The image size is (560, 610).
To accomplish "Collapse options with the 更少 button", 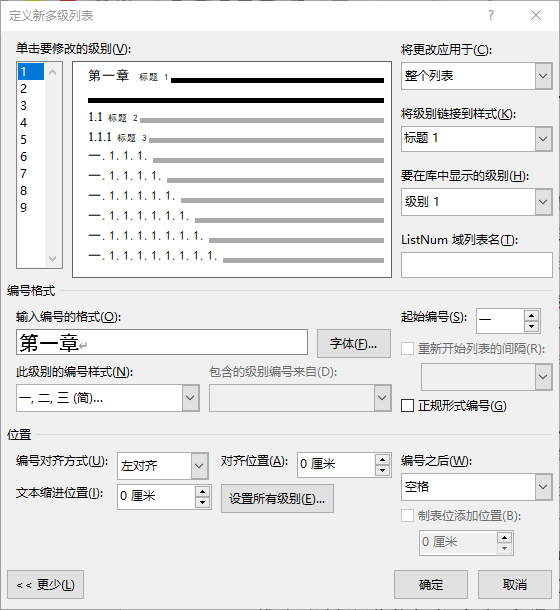I will [x=46, y=585].
